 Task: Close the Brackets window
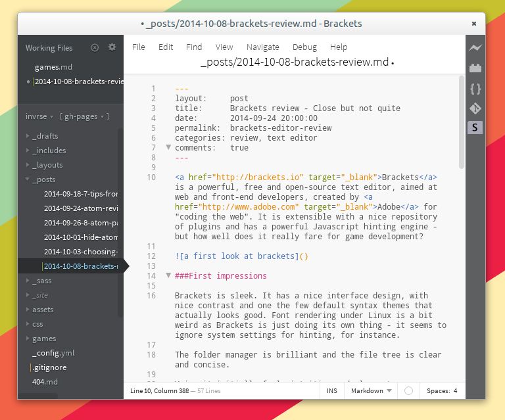coord(473,24)
